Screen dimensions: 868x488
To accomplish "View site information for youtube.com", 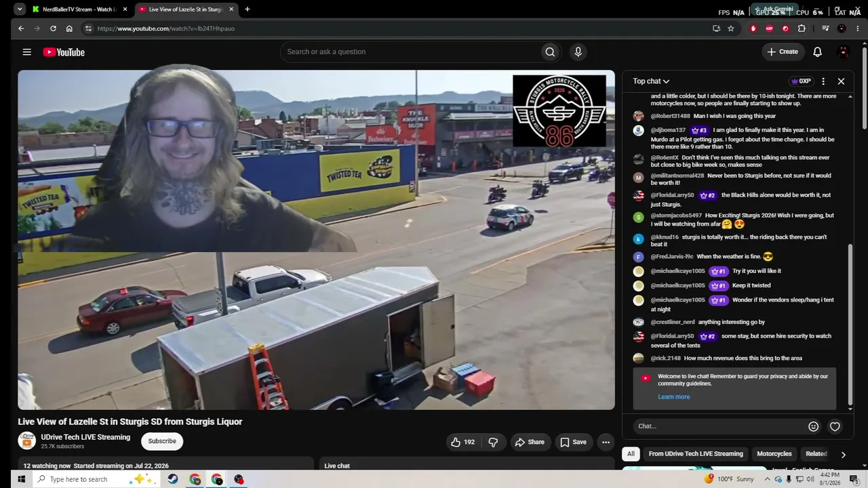I will pyautogui.click(x=87, y=28).
